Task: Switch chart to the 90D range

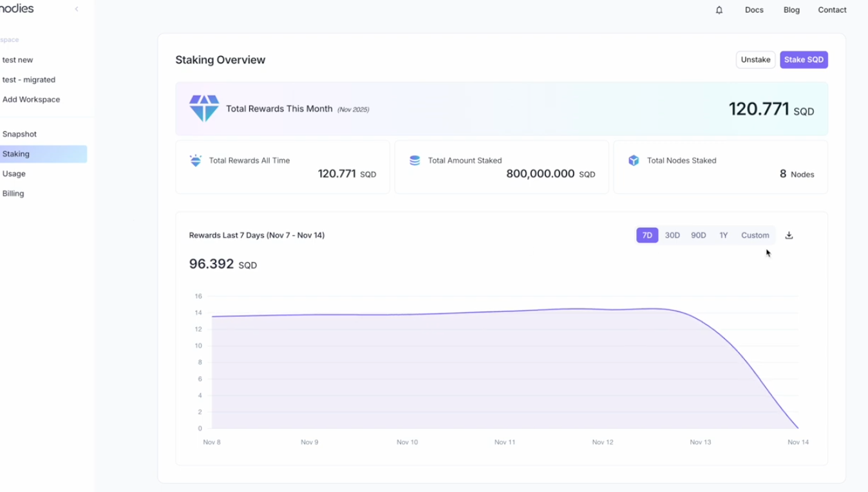Action: point(699,236)
